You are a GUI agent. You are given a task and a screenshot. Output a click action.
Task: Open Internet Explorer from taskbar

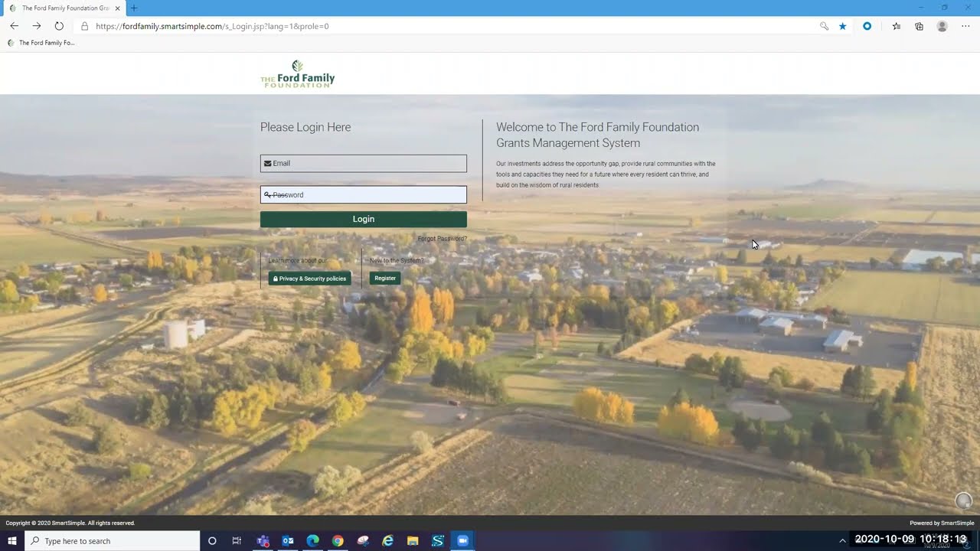[388, 541]
